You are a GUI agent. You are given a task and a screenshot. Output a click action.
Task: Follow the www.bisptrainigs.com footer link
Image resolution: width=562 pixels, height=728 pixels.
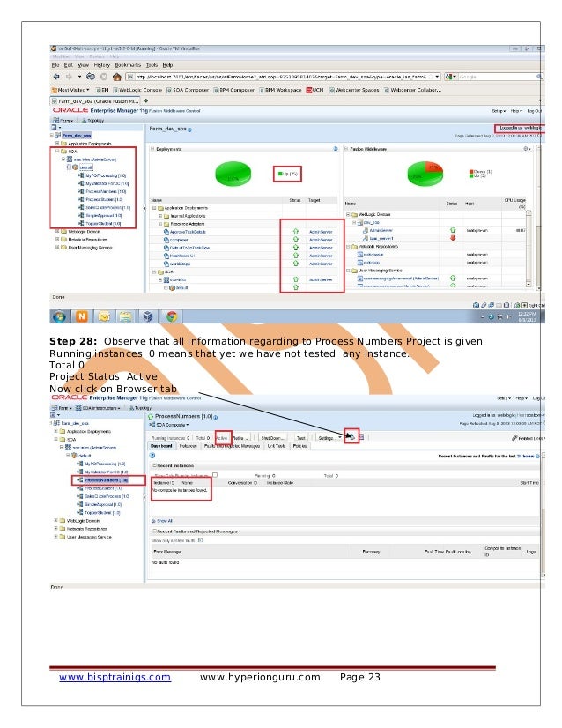[115, 677]
